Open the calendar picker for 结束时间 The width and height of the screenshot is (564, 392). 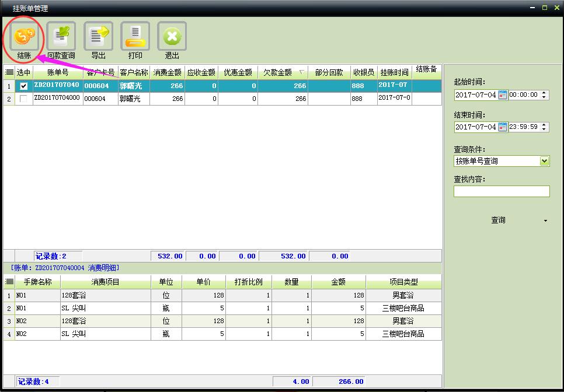(503, 127)
